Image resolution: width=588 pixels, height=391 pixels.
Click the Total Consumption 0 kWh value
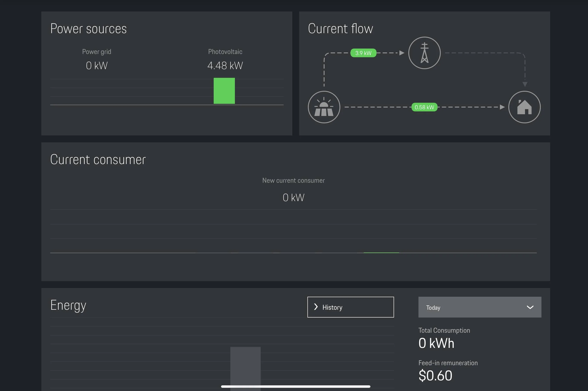436,343
